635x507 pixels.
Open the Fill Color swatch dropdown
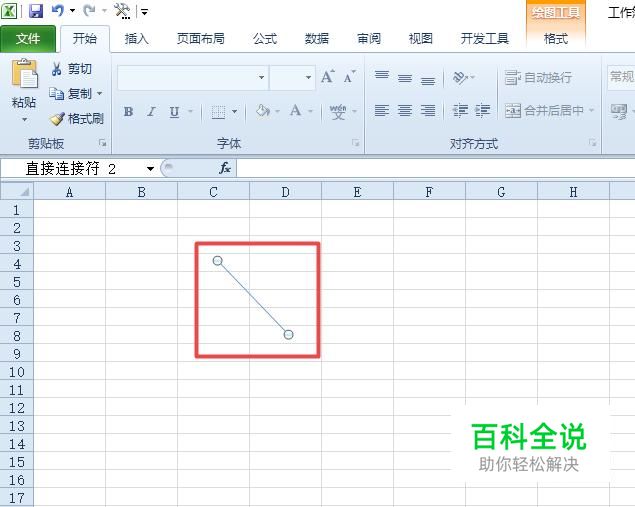[x=277, y=111]
